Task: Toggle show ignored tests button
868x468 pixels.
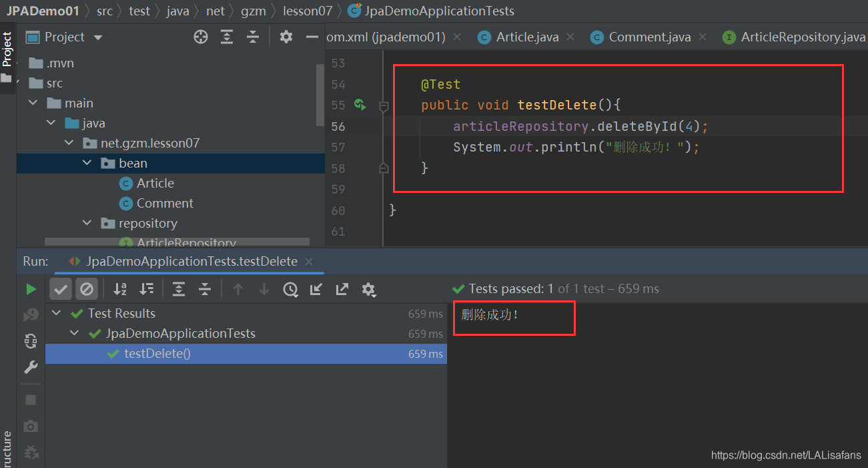Action: tap(87, 289)
